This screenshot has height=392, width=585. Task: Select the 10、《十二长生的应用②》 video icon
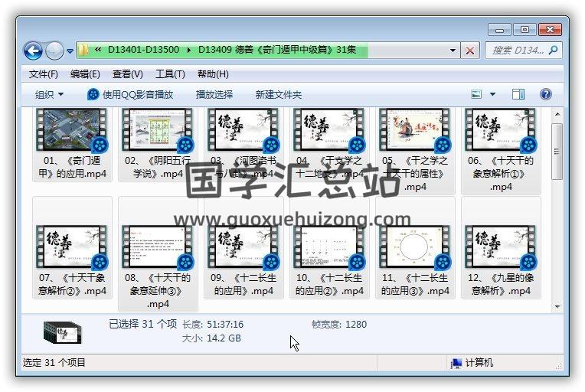[329, 247]
